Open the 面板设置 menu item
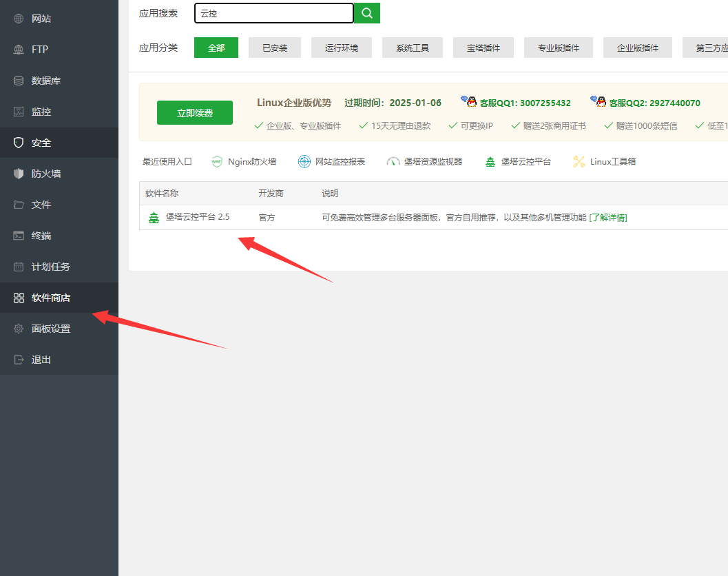This screenshot has height=576, width=728. pyautogui.click(x=59, y=329)
